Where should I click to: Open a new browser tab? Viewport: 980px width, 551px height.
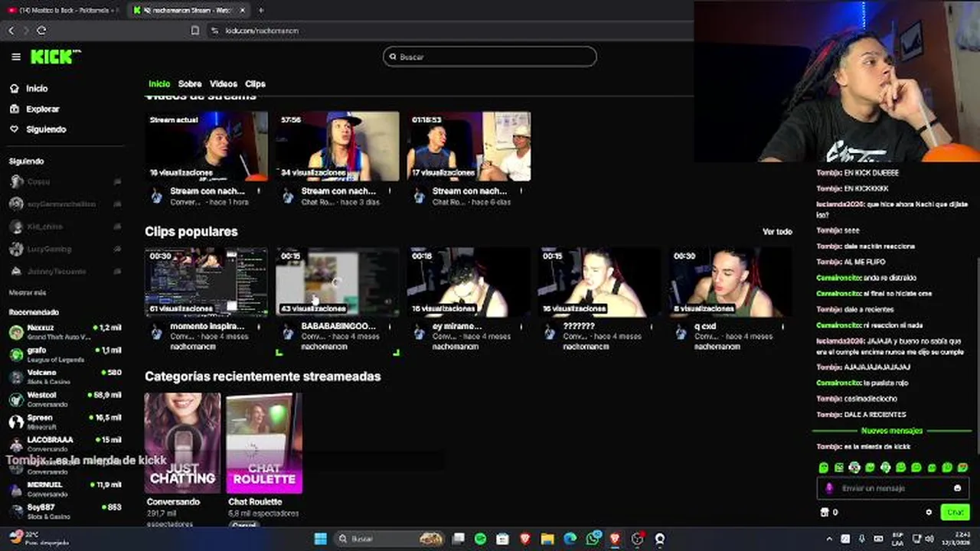[x=261, y=10]
